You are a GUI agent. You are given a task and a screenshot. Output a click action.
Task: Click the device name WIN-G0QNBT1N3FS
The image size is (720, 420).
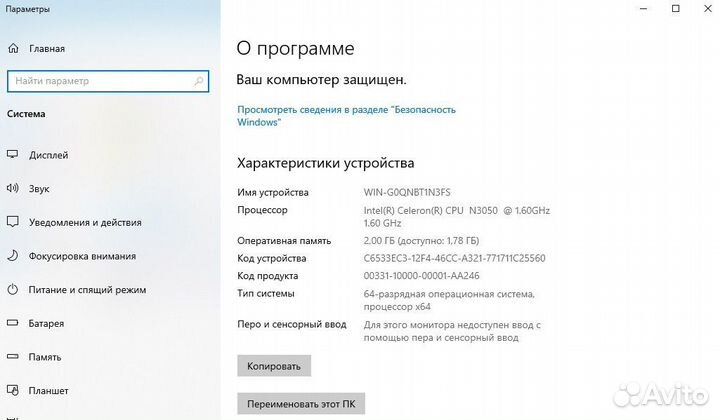point(407,192)
